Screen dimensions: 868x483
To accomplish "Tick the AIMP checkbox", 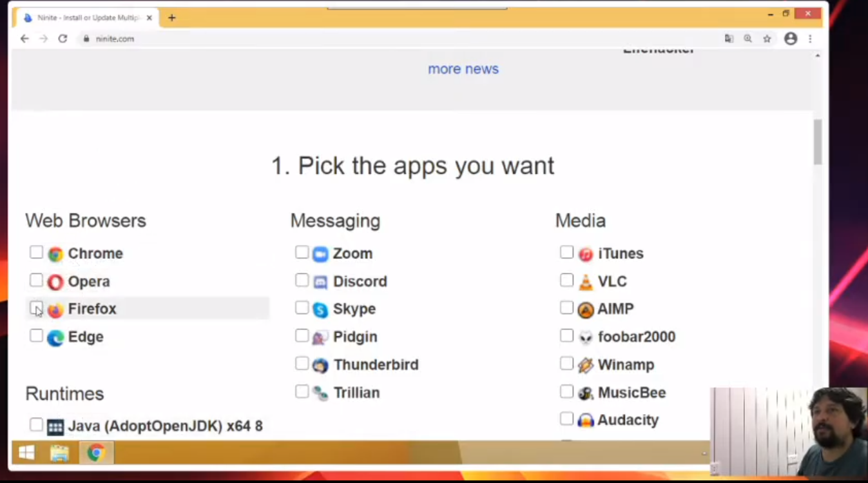I will tap(566, 308).
